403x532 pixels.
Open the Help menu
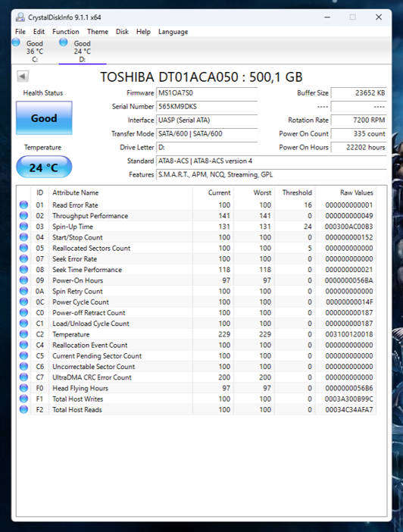click(x=143, y=32)
